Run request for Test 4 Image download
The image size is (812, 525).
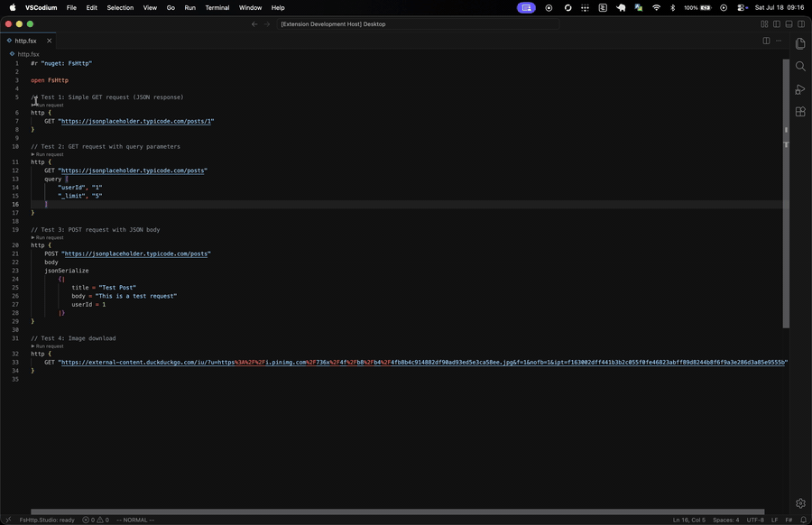pos(48,345)
